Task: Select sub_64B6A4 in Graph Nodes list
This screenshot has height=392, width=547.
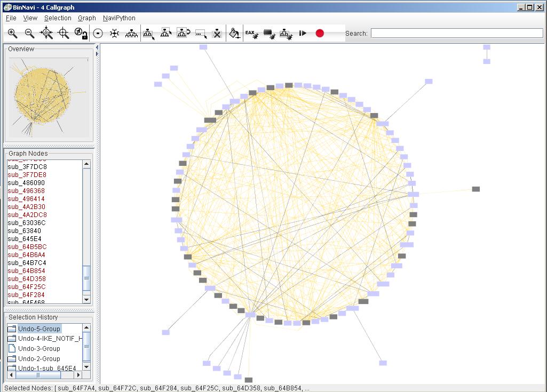Action: tap(27, 255)
